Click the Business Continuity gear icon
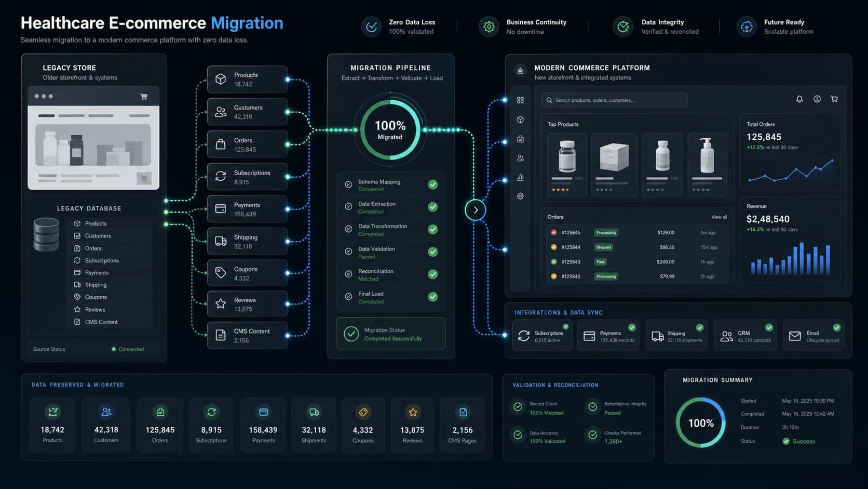Screen dimensions: 868x489 tap(489, 27)
